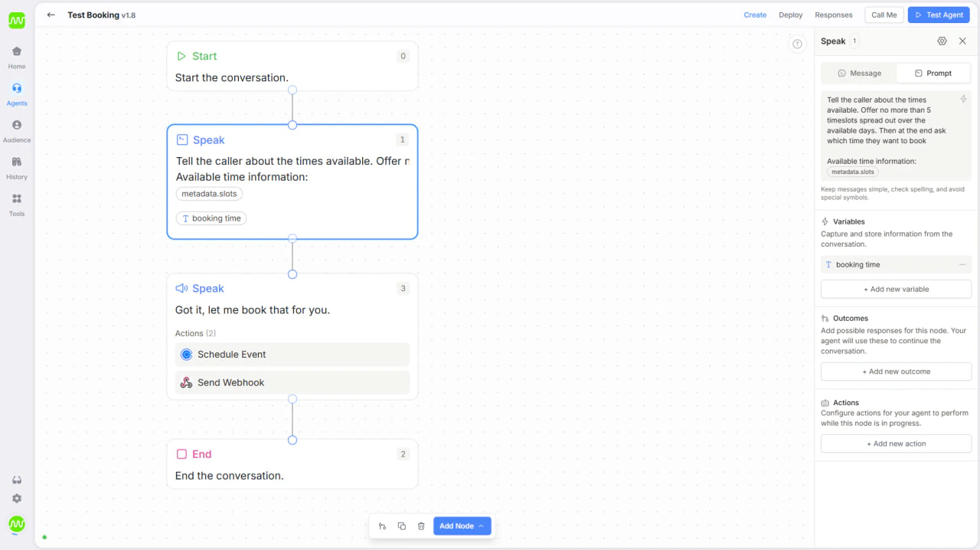Open the canvas help question mark
The image size is (980, 550).
tap(797, 44)
